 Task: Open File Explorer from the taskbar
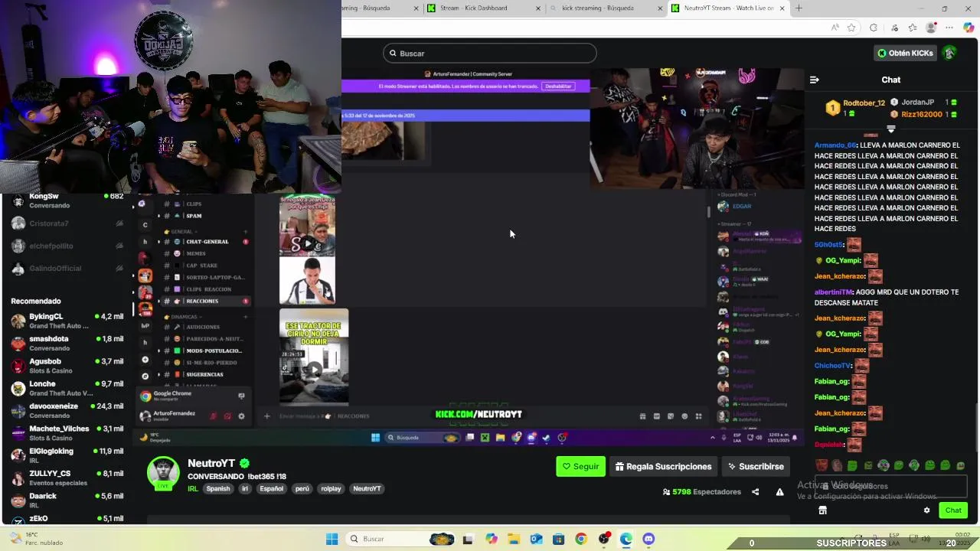click(514, 539)
